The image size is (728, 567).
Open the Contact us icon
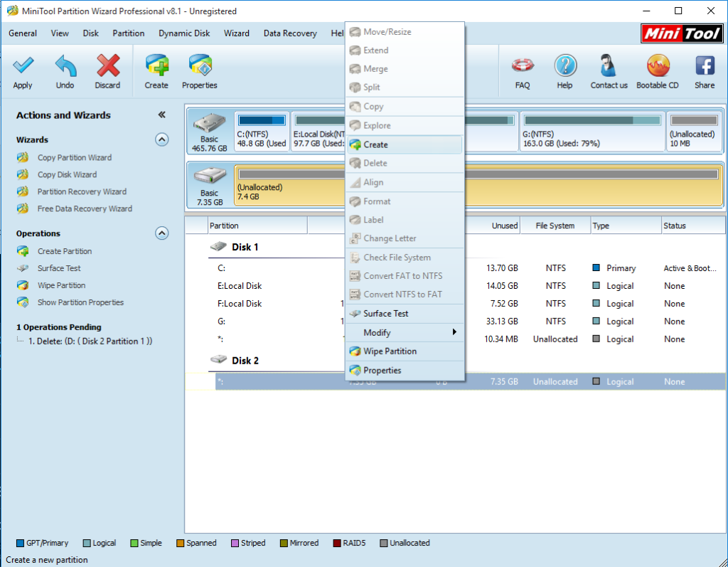tap(608, 65)
